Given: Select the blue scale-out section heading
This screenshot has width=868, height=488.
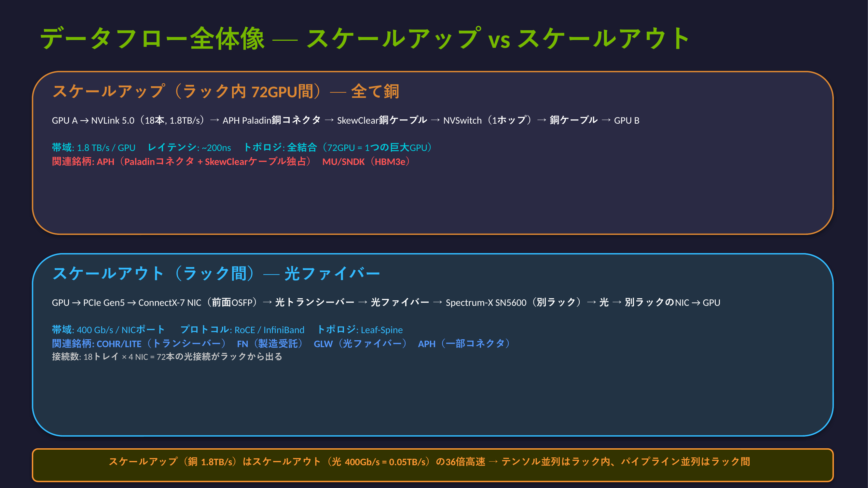Looking at the screenshot, I should [x=216, y=273].
